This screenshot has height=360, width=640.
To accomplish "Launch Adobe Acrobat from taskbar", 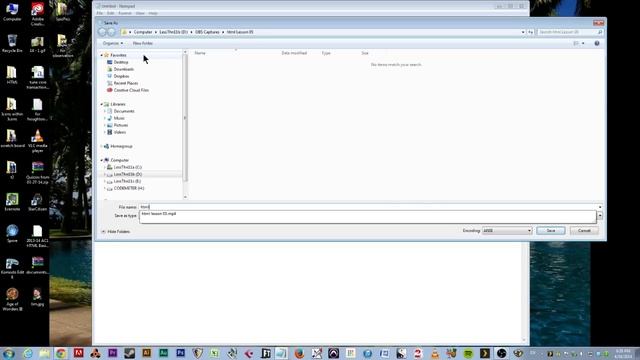I will point(78,353).
